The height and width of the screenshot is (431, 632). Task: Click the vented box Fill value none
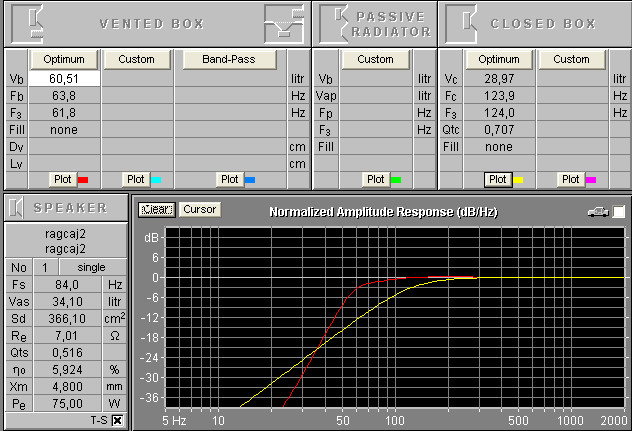coord(64,130)
